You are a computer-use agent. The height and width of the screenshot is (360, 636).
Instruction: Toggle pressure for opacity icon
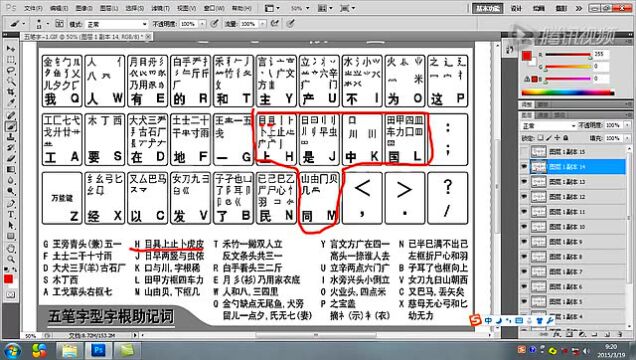[214, 24]
